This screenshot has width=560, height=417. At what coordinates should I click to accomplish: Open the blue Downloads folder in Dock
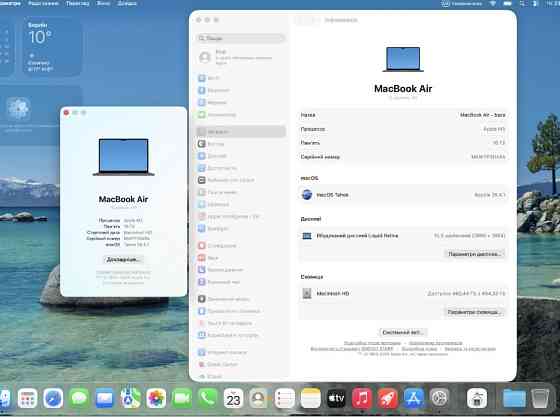(x=514, y=398)
